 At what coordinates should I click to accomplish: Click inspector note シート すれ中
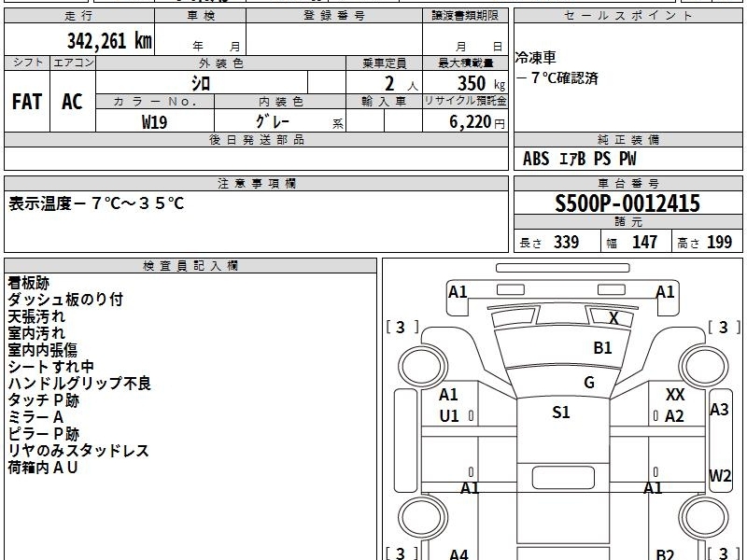(50, 367)
